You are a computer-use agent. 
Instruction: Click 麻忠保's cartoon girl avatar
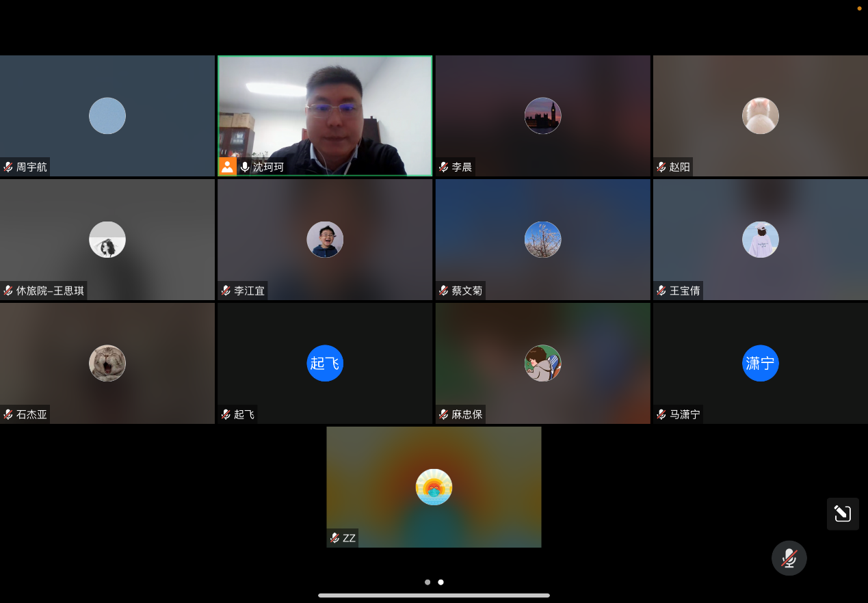[542, 363]
